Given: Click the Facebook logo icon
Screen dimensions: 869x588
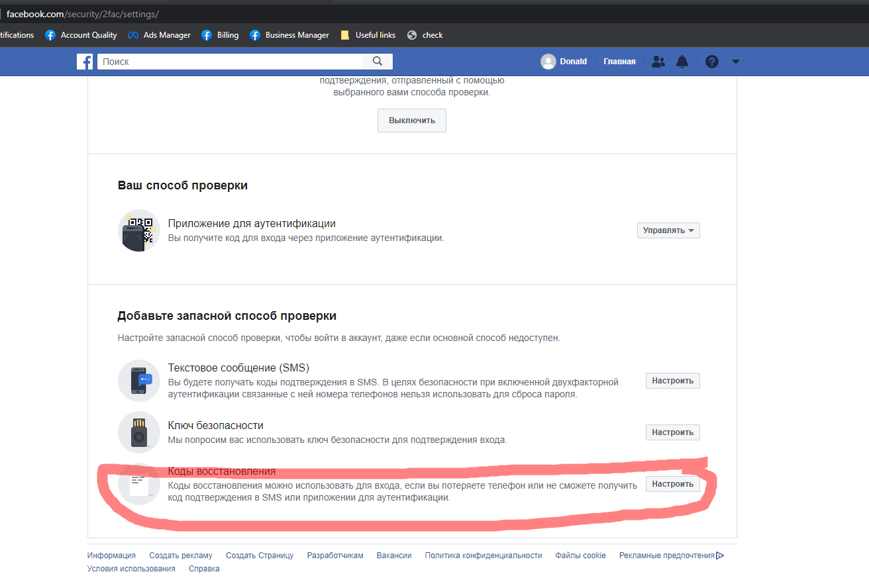Looking at the screenshot, I should (x=85, y=62).
